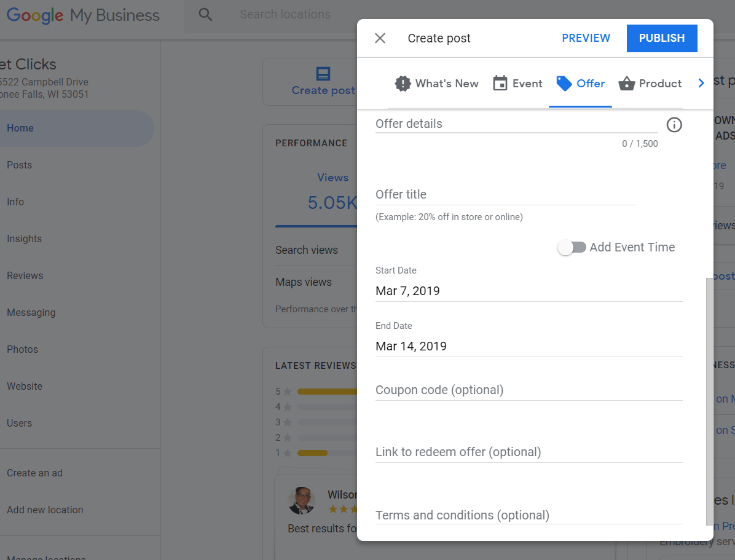The image size is (735, 560).
Task: Open the End Date picker
Action: coord(529,346)
